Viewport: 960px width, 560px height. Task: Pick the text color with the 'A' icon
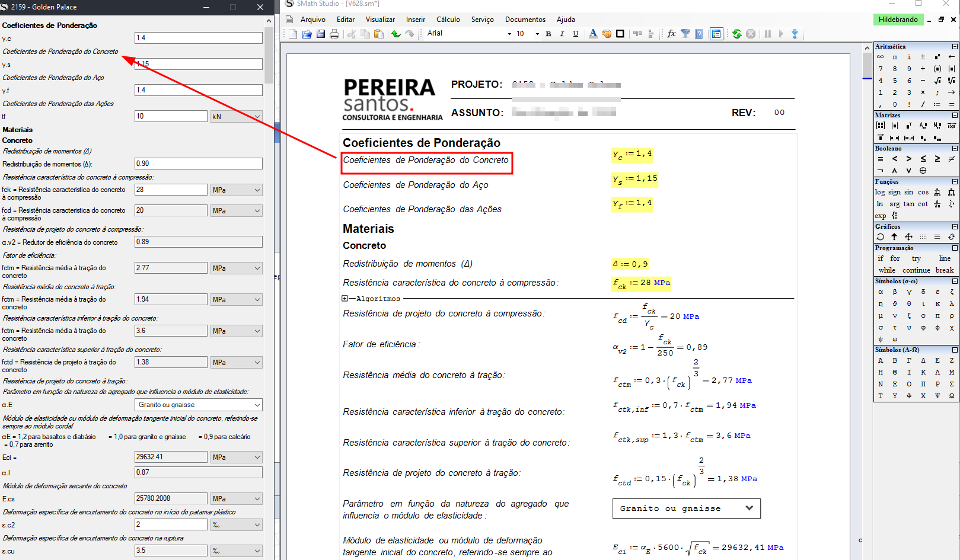[593, 34]
